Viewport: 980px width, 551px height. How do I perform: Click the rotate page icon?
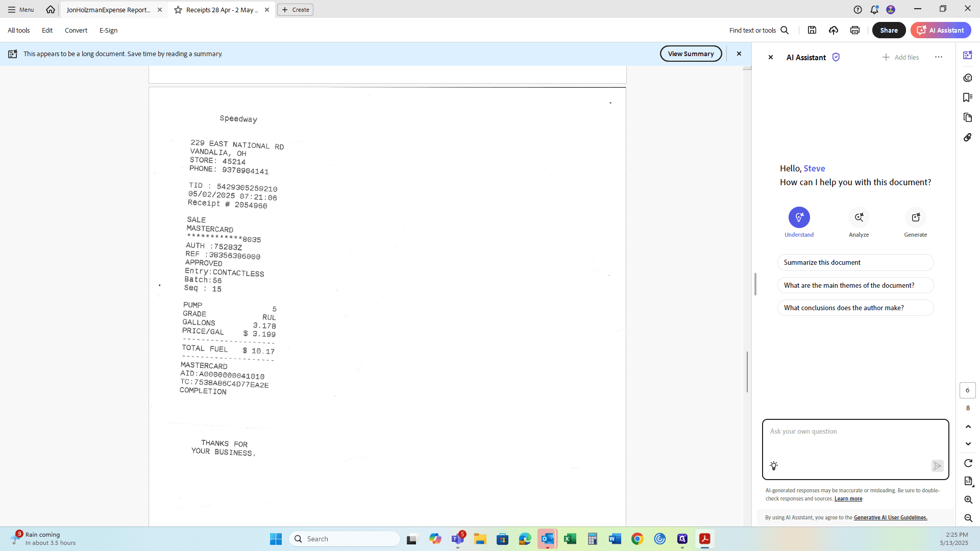click(x=968, y=463)
